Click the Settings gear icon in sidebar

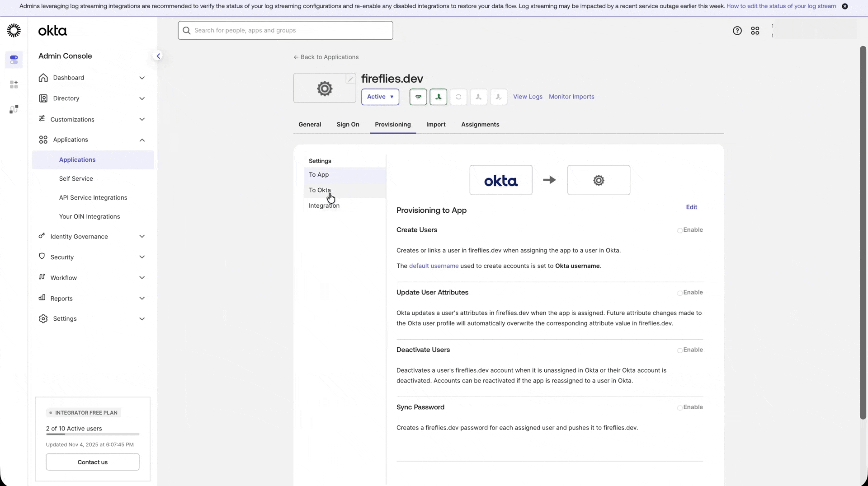click(43, 318)
